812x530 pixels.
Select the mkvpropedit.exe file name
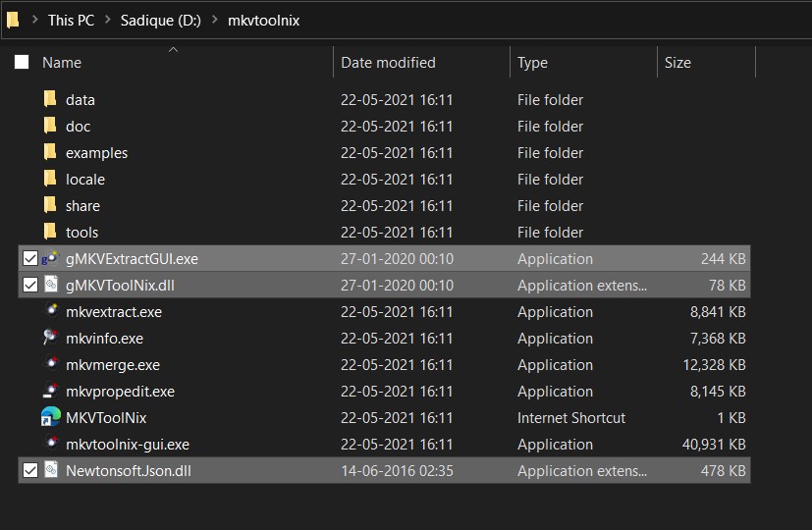[120, 392]
